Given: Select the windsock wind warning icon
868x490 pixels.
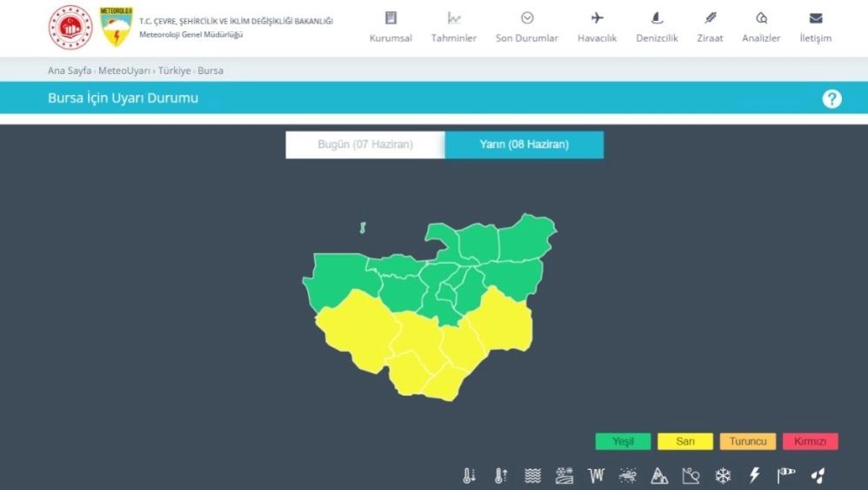Looking at the screenshot, I should [786, 476].
